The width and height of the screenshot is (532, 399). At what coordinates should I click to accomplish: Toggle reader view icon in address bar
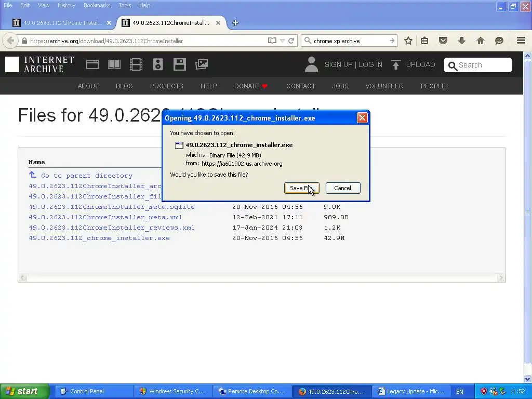[x=272, y=41]
